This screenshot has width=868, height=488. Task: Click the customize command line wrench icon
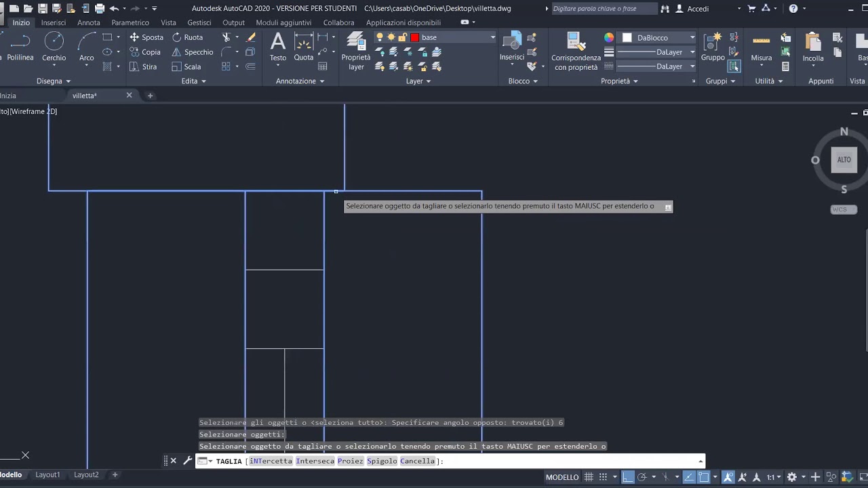click(x=187, y=461)
